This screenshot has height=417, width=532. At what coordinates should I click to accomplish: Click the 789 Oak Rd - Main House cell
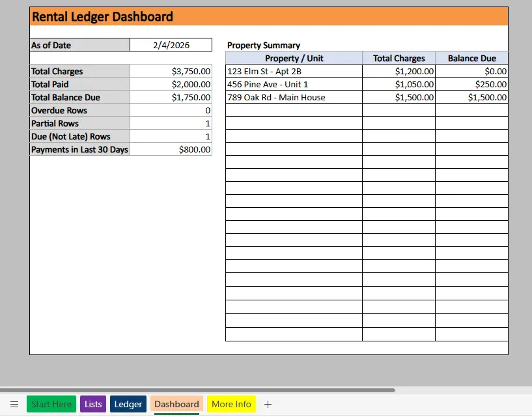pyautogui.click(x=293, y=97)
